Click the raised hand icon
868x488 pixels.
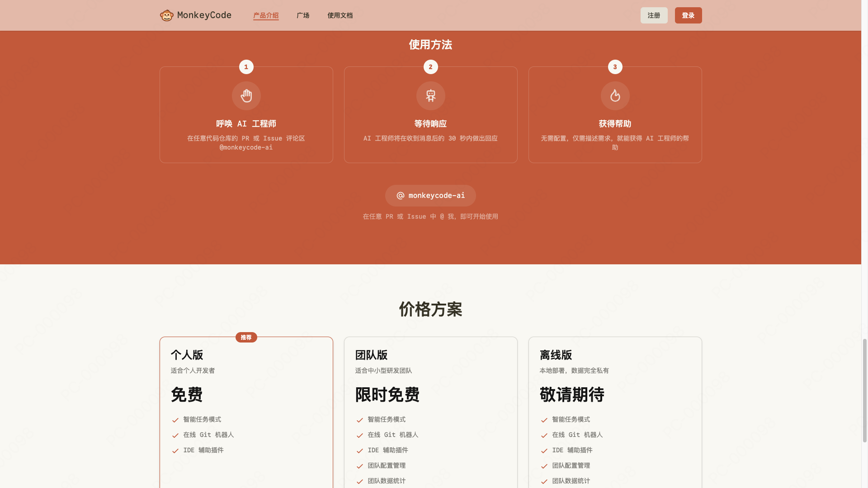click(x=246, y=96)
